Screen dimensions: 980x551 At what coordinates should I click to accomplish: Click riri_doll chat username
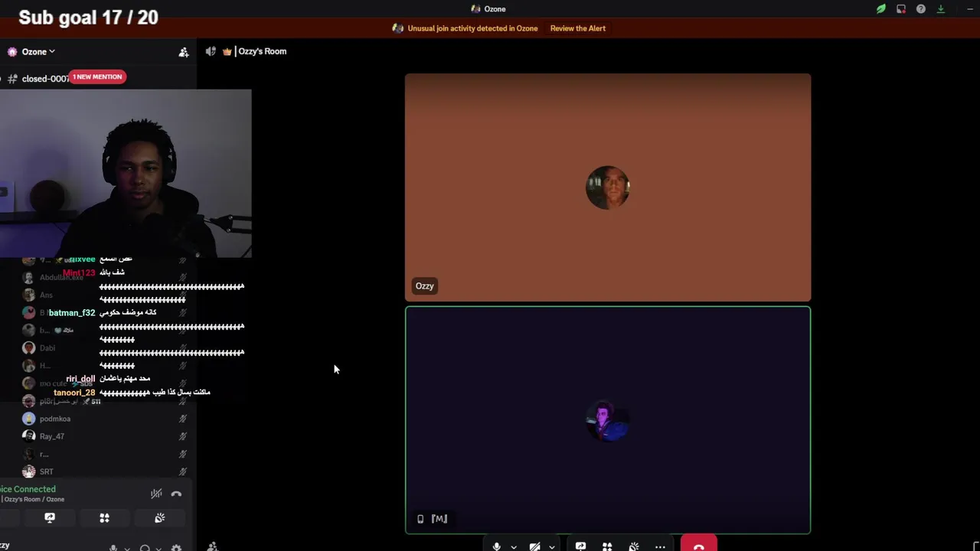(x=80, y=379)
